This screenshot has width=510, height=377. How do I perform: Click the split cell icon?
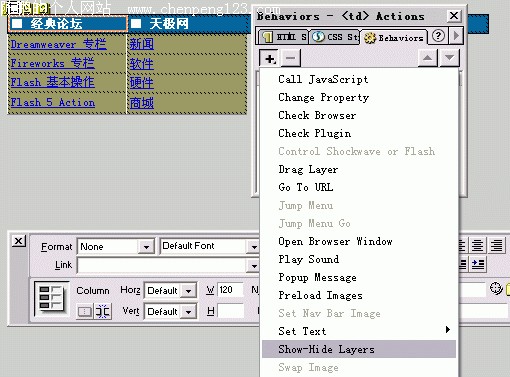[x=102, y=312]
